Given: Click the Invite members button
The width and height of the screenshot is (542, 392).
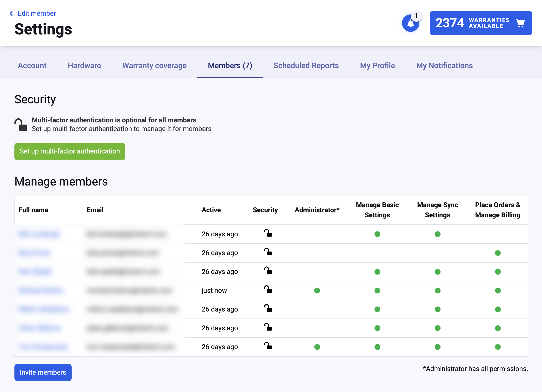Looking at the screenshot, I should [43, 372].
